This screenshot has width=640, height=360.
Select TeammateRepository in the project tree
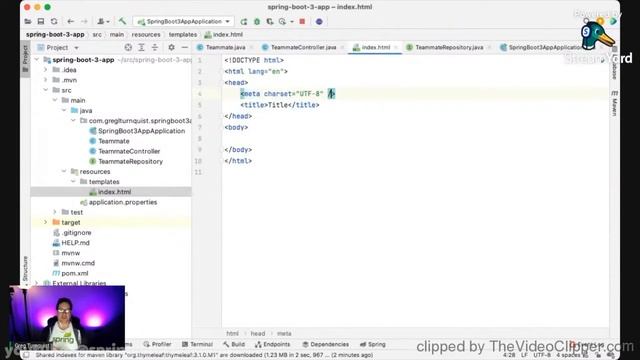point(130,162)
